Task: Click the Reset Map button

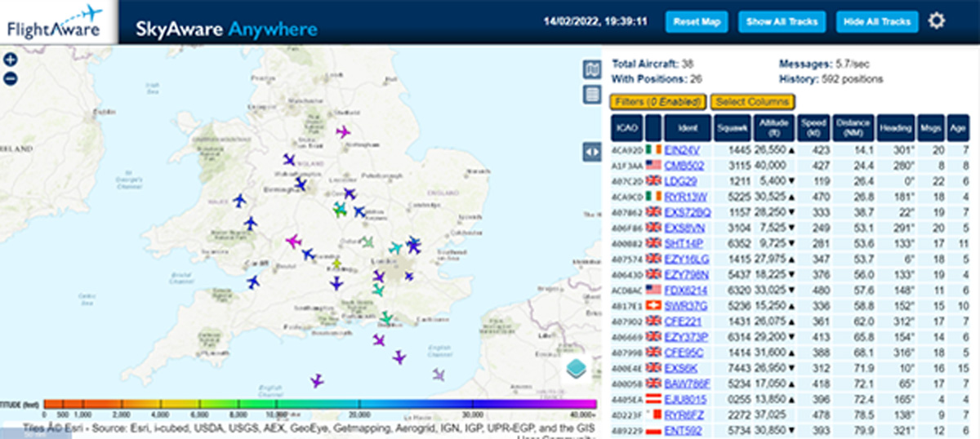Action: (698, 22)
